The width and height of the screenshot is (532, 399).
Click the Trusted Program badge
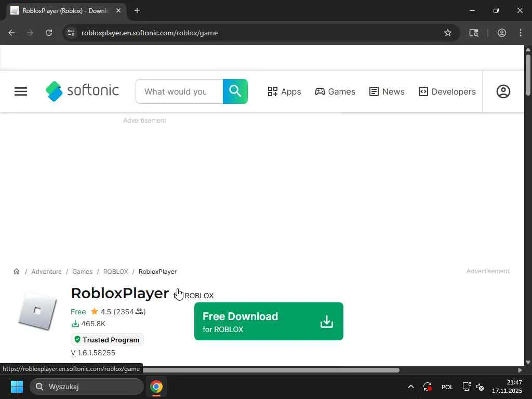(107, 340)
